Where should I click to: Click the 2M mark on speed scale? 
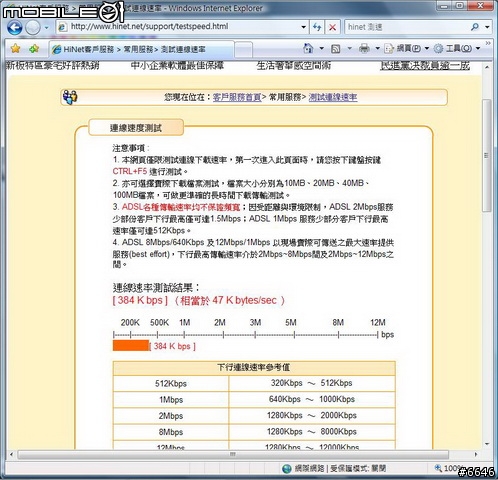(x=220, y=323)
